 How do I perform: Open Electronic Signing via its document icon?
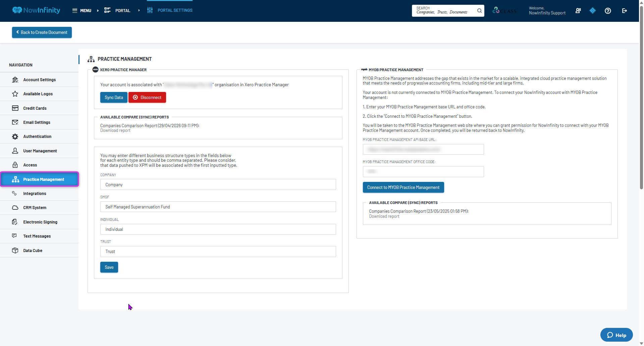[15, 222]
